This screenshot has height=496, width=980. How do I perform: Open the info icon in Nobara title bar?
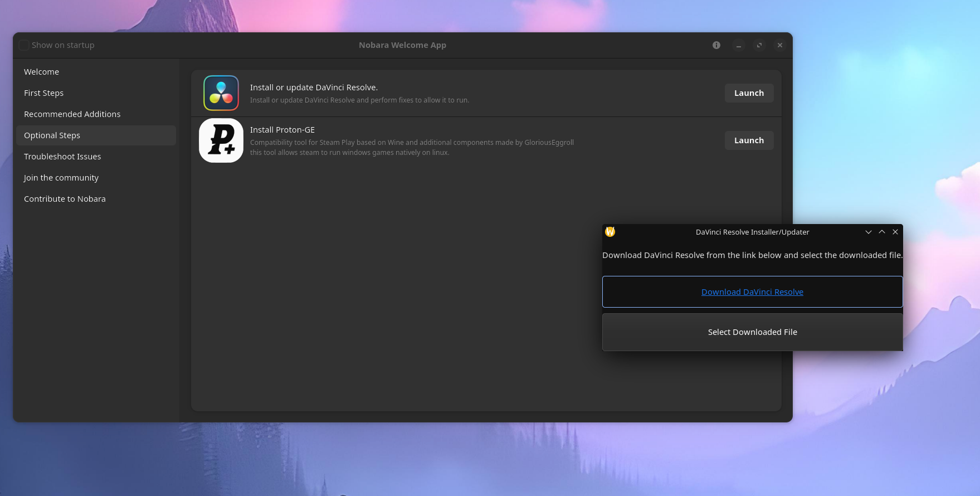pyautogui.click(x=716, y=45)
